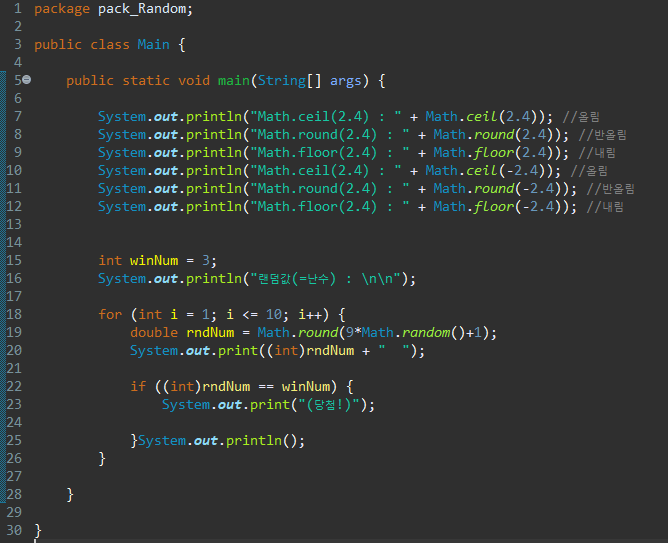Click Math.round(-2.4) call on line 11
The height and width of the screenshot is (543, 668).
[501, 188]
